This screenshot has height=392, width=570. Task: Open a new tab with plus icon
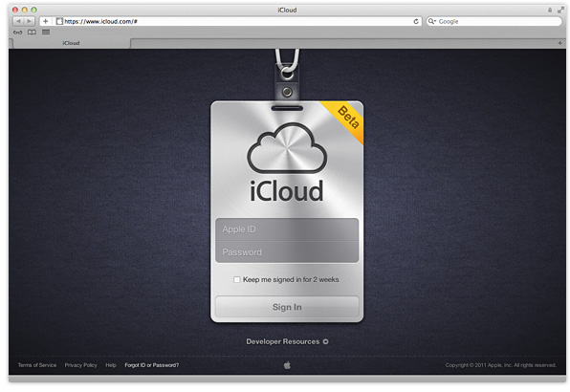click(x=559, y=43)
